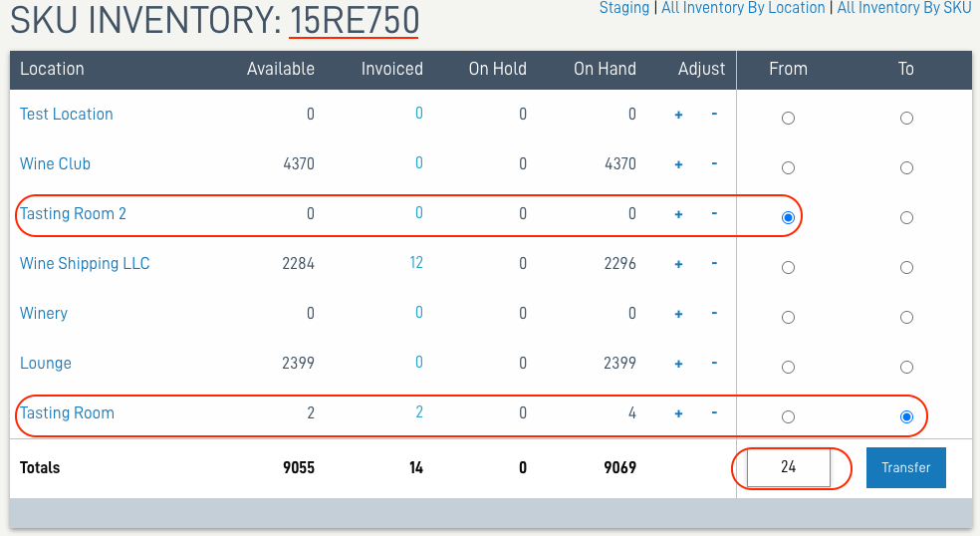Increase inventory for Test Location with plus
Image resolution: width=980 pixels, height=536 pixels.
[x=678, y=115]
